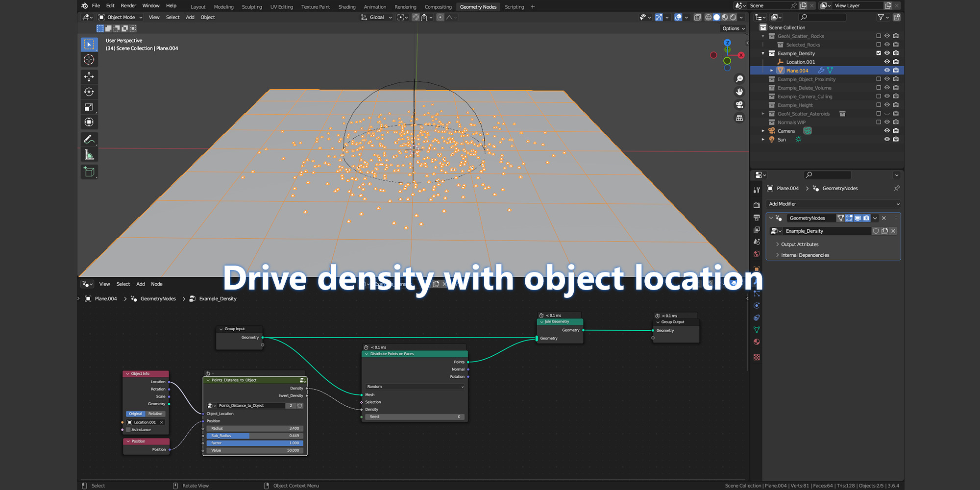Choose the Move tool

89,76
